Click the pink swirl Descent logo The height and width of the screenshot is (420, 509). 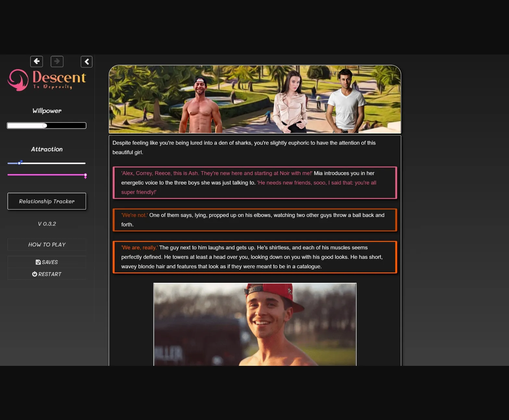pos(18,80)
